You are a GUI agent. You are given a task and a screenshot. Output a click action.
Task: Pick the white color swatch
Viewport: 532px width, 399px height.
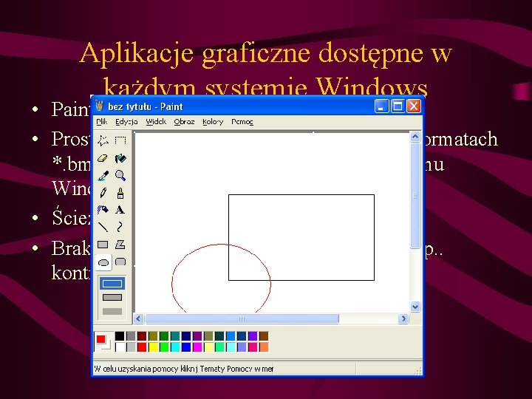pyautogui.click(x=120, y=347)
